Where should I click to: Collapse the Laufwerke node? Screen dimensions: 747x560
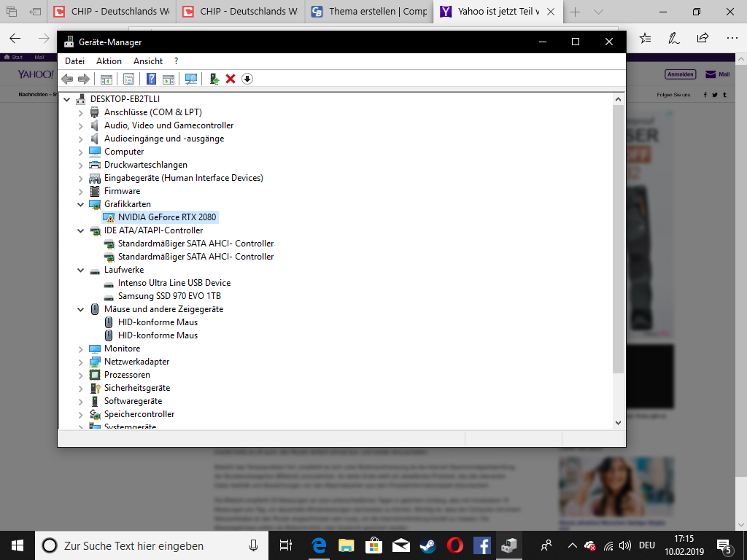(x=80, y=270)
